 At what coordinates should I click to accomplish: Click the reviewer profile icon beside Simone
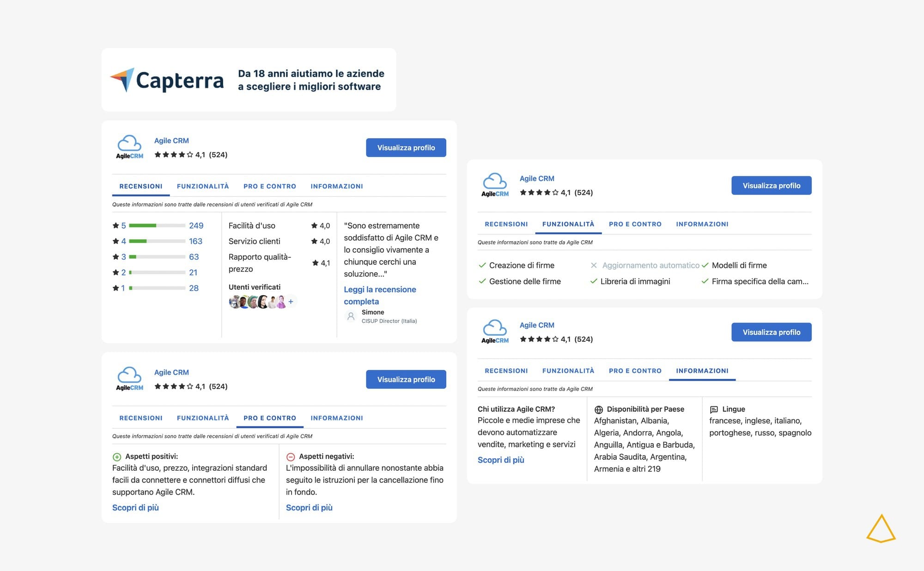point(351,316)
